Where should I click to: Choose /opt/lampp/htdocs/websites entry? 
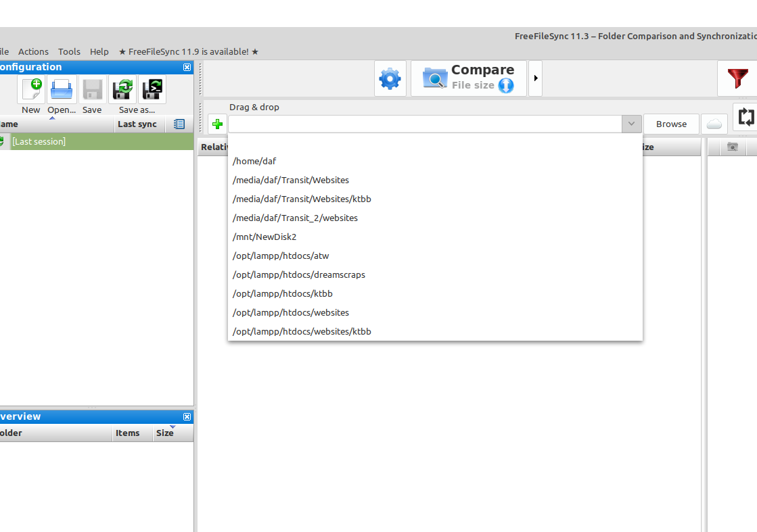pyautogui.click(x=435, y=312)
